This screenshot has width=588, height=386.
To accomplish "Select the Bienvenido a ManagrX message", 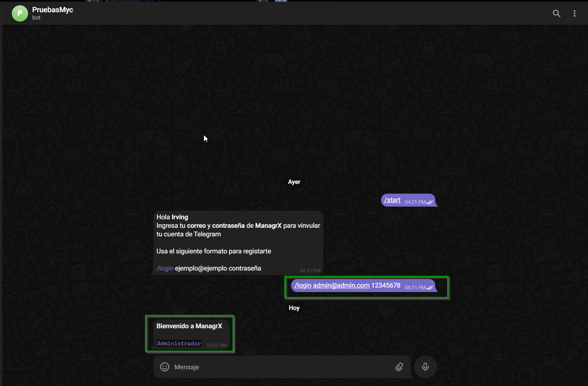I will click(x=189, y=326).
